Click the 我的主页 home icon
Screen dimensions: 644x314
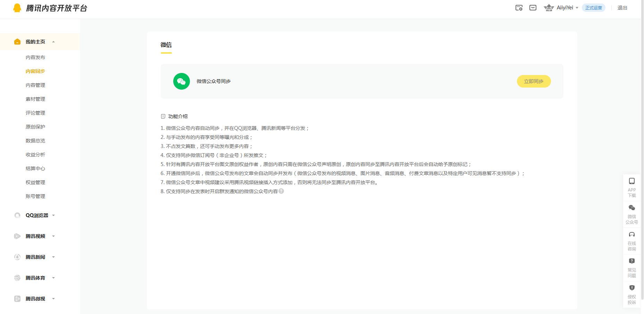tap(17, 42)
